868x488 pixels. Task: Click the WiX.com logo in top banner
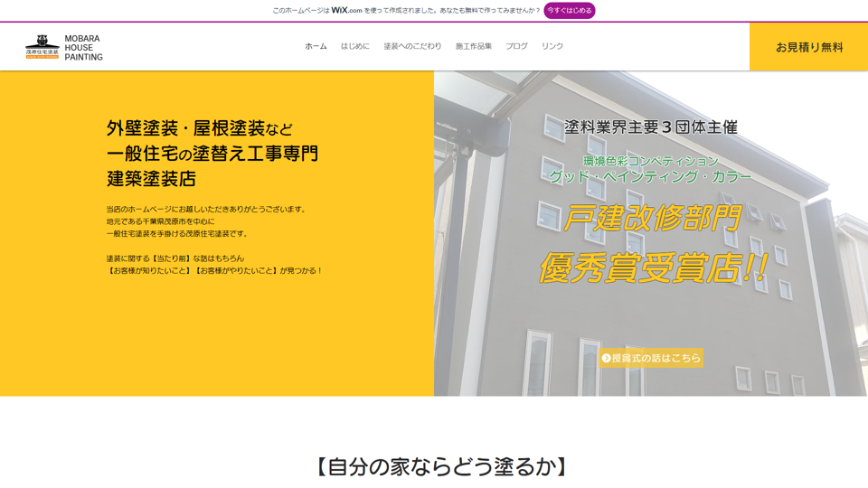point(346,11)
